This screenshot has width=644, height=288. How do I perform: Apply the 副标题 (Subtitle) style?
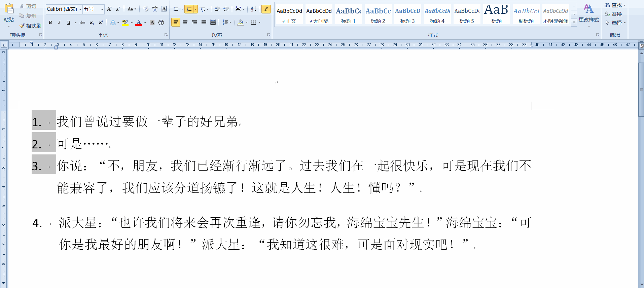coord(526,15)
